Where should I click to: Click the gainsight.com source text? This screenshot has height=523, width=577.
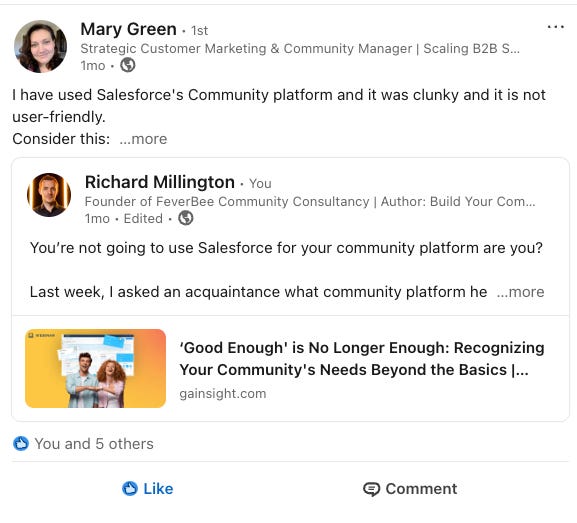pyautogui.click(x=223, y=393)
